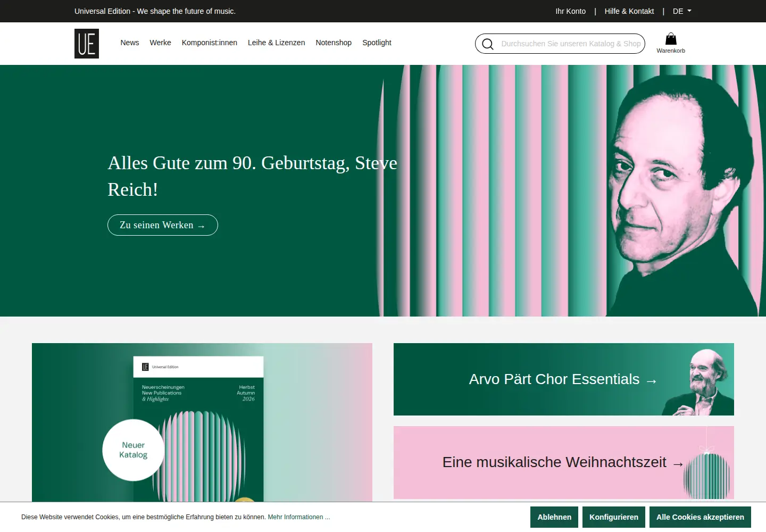Decline cookies with Ablehnen

554,517
